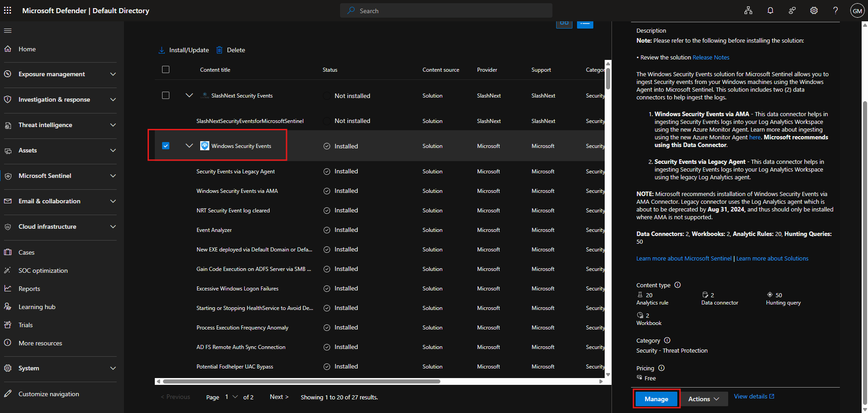Open the GM account avatar menu
This screenshot has width=868, height=413.
pos(857,10)
